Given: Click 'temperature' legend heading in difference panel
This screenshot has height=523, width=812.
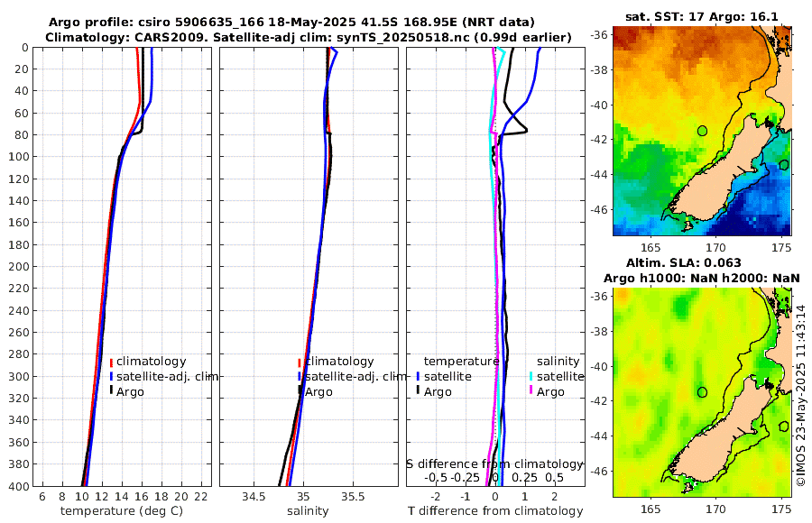Looking at the screenshot, I should pos(461,362).
